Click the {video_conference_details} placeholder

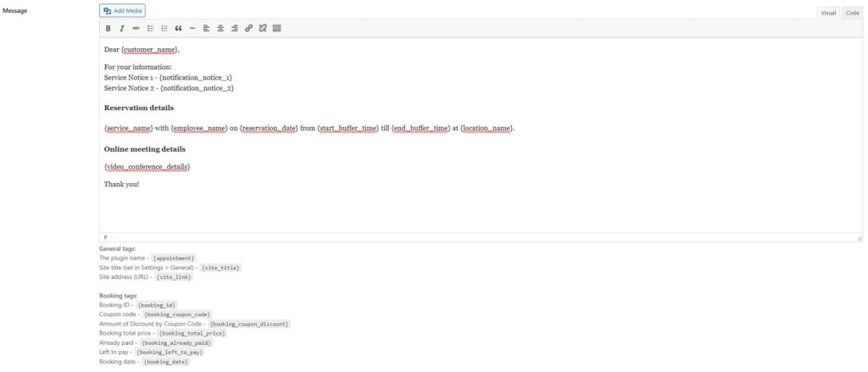pos(147,167)
